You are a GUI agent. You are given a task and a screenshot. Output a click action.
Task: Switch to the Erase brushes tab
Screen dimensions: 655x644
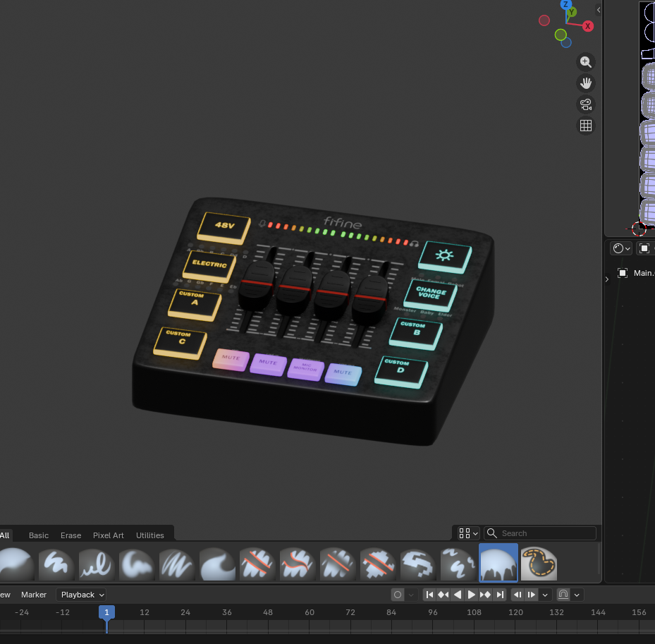pyautogui.click(x=71, y=535)
